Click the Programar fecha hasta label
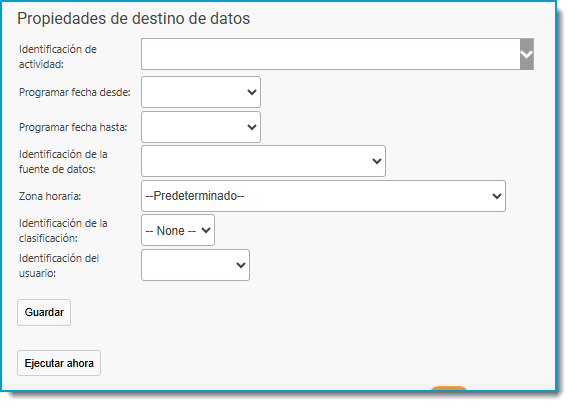This screenshot has width=571, height=406. click(x=73, y=127)
